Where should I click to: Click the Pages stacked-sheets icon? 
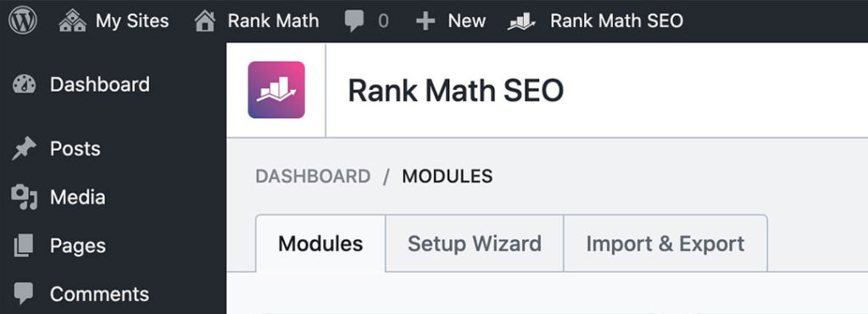[24, 245]
